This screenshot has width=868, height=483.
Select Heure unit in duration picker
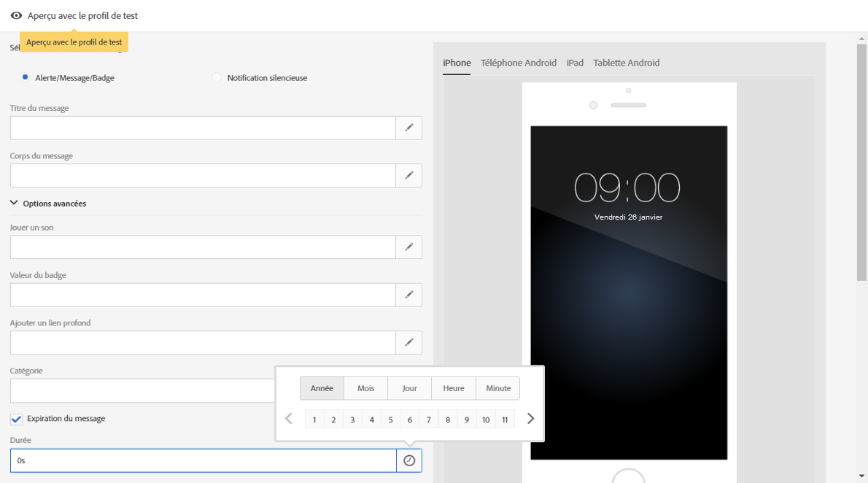(x=454, y=388)
